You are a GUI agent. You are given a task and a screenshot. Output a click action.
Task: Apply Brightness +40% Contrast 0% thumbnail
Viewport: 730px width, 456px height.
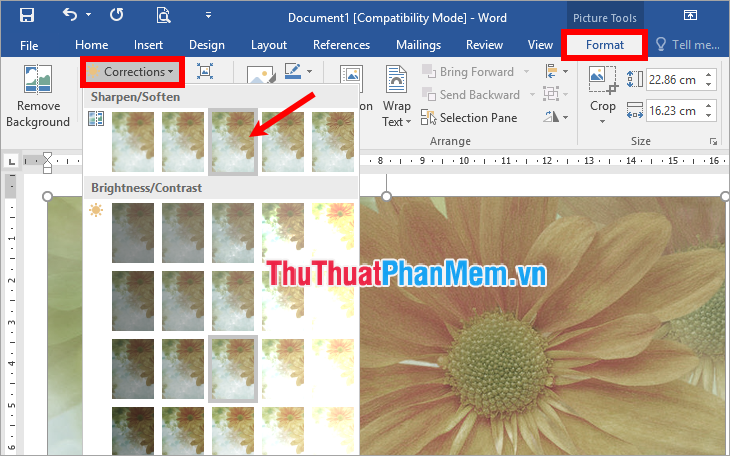tap(333, 369)
